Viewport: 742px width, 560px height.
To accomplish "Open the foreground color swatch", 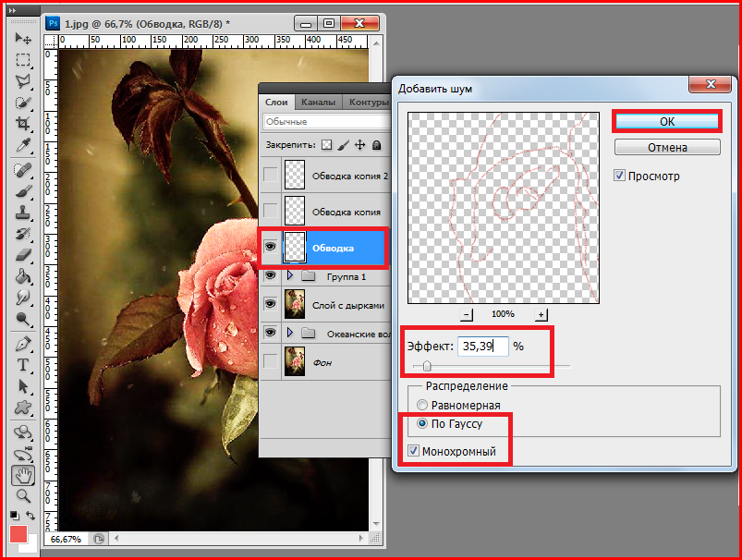I will [x=18, y=534].
